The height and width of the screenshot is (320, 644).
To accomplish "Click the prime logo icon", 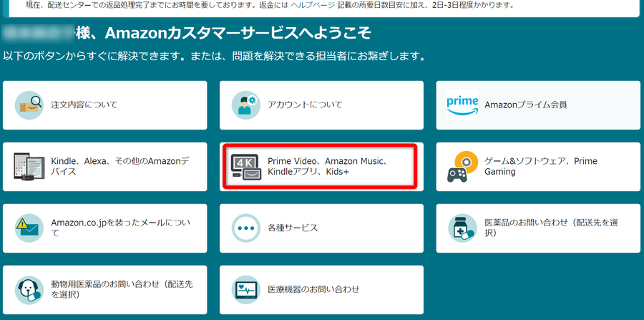I will pos(462,105).
